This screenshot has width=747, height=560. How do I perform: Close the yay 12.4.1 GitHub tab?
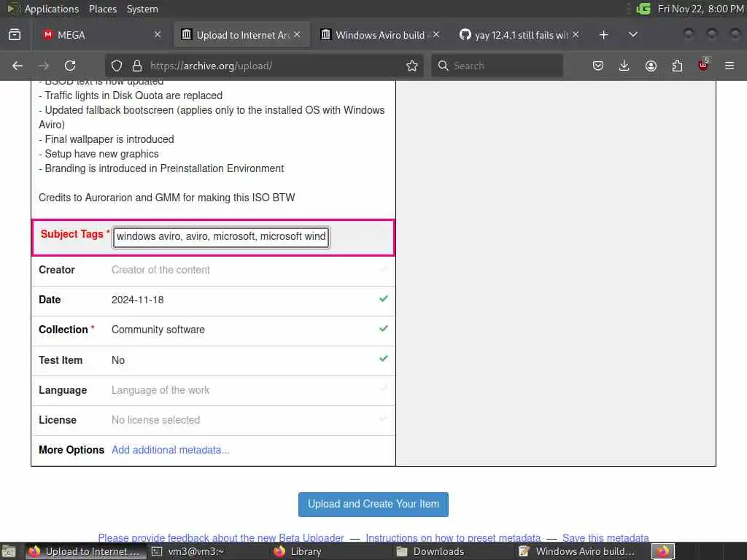click(576, 35)
